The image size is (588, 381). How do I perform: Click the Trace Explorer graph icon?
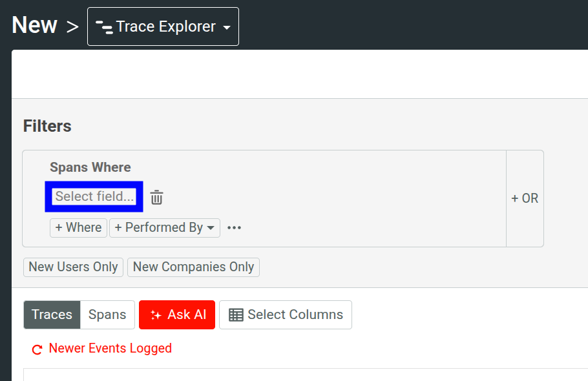pyautogui.click(x=105, y=26)
